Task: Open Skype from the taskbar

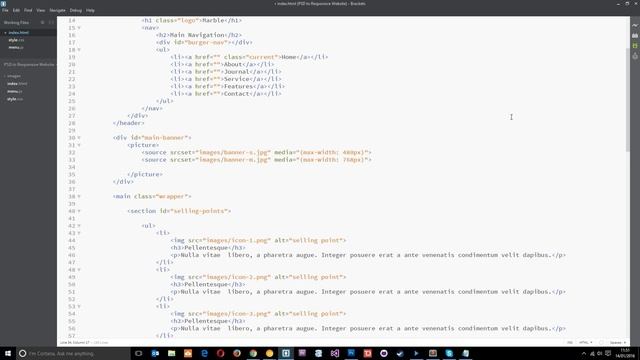Action: tap(449, 353)
